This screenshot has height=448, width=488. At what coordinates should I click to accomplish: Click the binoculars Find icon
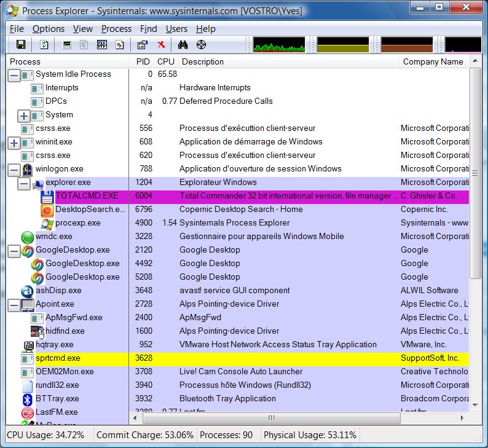point(183,45)
